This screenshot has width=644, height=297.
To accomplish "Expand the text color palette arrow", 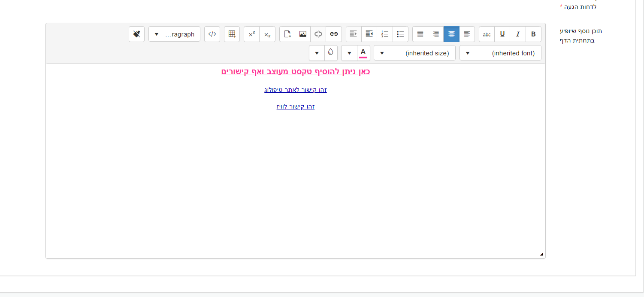I will (349, 53).
